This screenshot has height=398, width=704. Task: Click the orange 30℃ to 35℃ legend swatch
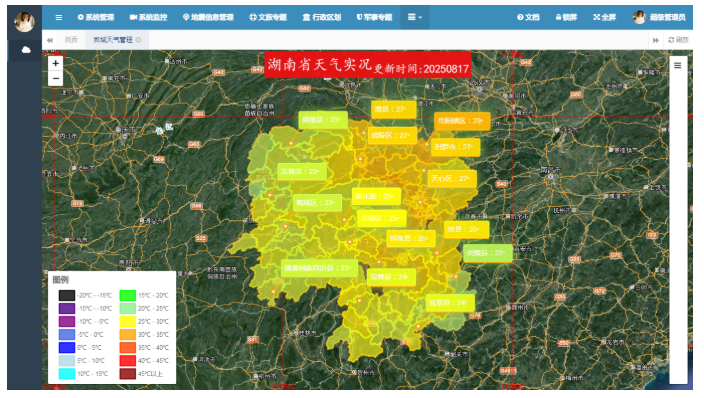tap(128, 335)
